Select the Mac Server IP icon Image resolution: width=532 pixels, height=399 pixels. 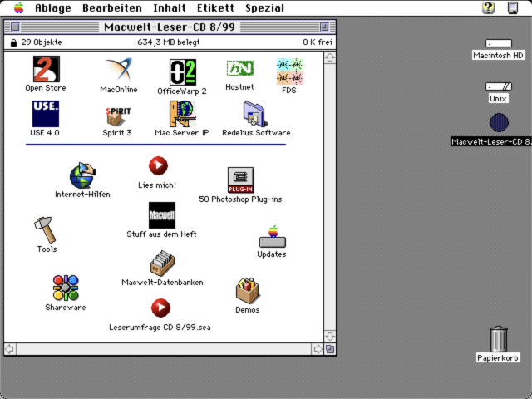(x=183, y=114)
